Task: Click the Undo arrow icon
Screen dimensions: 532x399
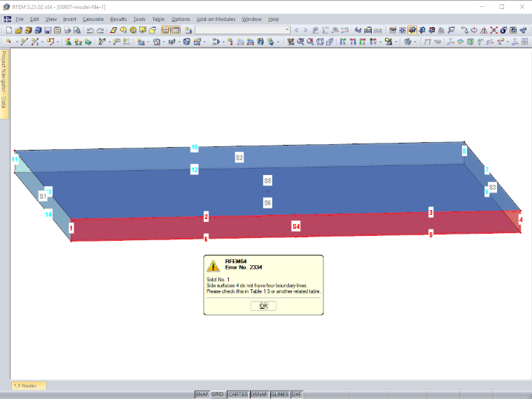Action: [x=90, y=30]
